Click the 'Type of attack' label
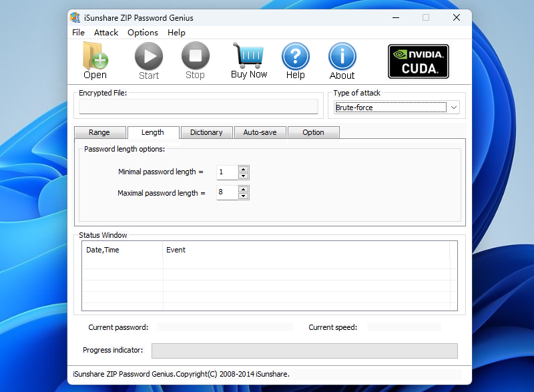534x392 pixels. 356,93
